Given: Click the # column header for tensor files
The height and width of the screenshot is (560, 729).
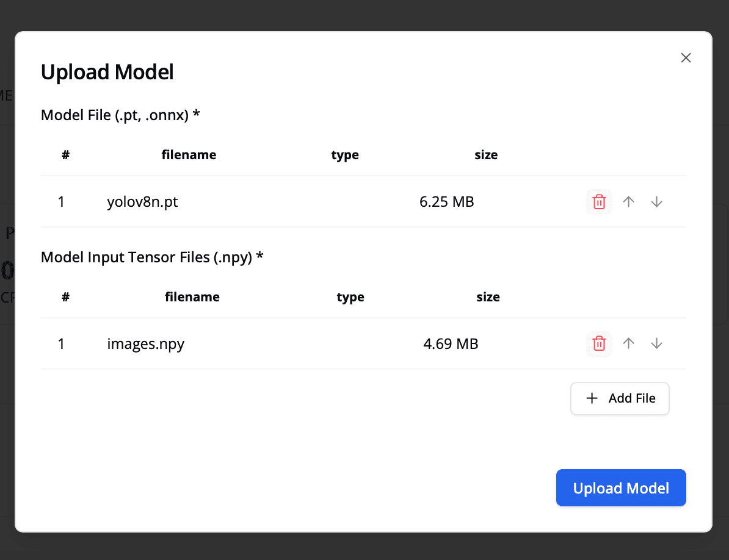Looking at the screenshot, I should pyautogui.click(x=65, y=297).
